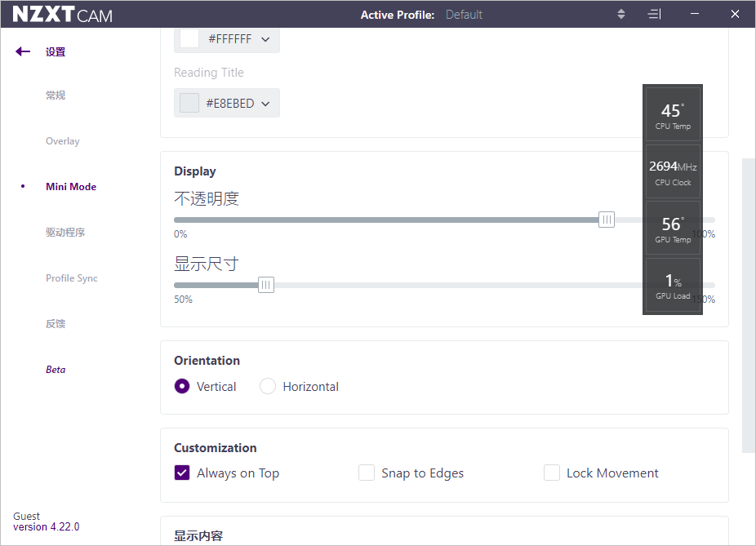756x546 pixels.
Task: Go to the 驱动程序 settings section
Action: point(65,233)
